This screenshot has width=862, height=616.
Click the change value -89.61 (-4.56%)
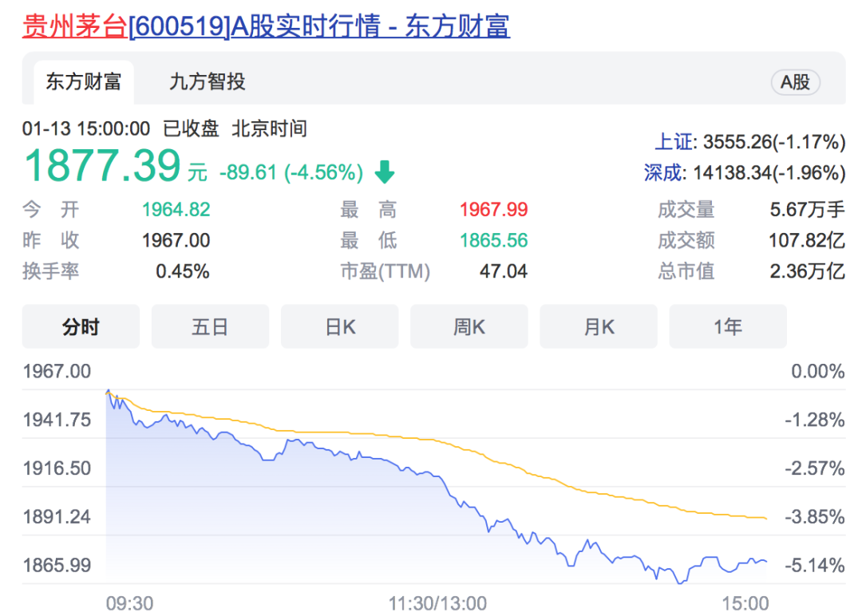(291, 172)
